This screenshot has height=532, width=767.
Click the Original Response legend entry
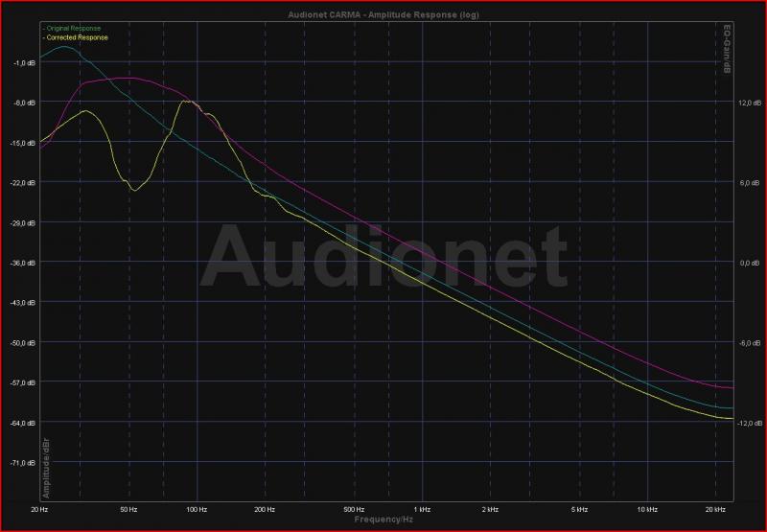coord(72,29)
